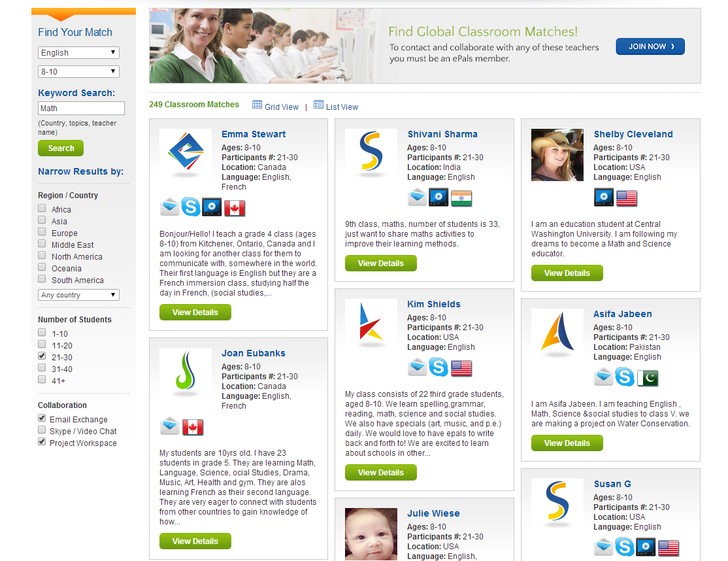Click the JOIN NOW button

(650, 46)
